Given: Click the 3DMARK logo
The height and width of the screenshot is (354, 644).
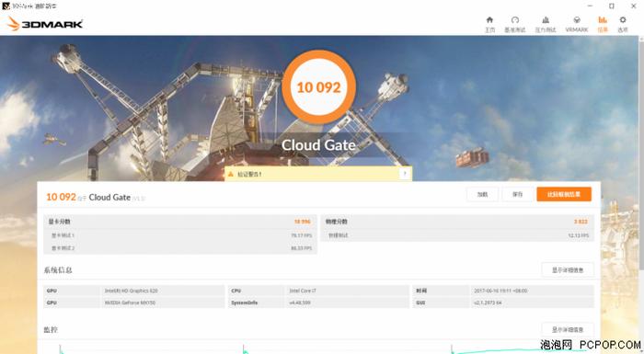Looking at the screenshot, I should [45, 24].
